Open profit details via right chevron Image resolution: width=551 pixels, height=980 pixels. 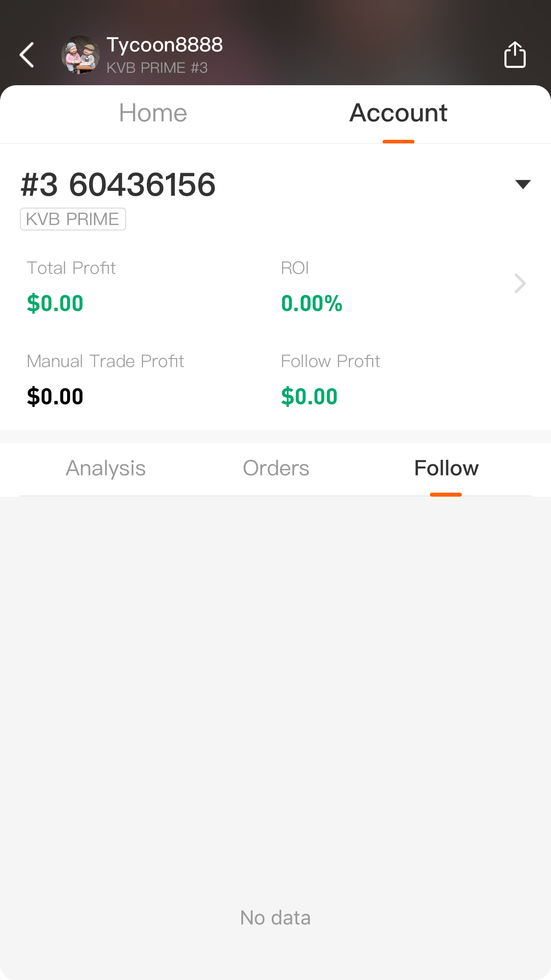pyautogui.click(x=520, y=284)
